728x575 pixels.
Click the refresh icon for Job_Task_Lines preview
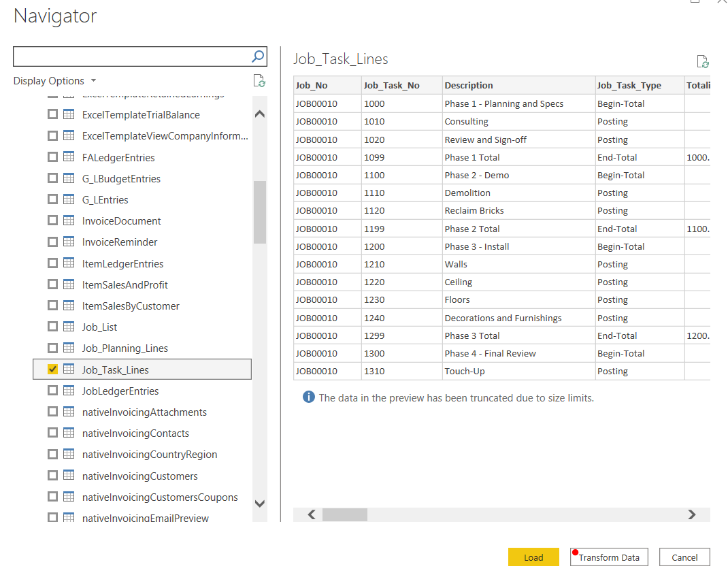pyautogui.click(x=702, y=61)
